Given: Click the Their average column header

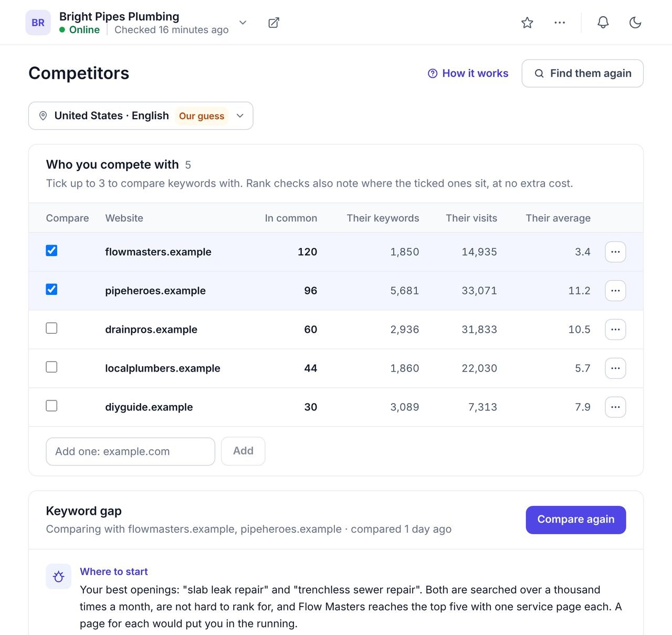Looking at the screenshot, I should [x=558, y=218].
